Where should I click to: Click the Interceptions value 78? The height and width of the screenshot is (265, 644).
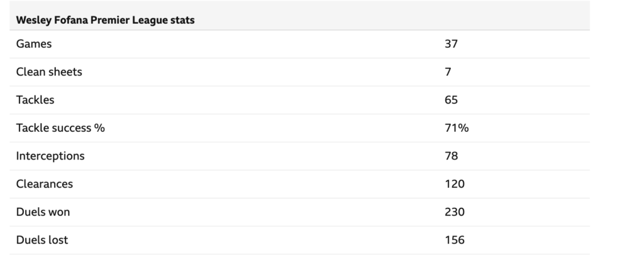tap(451, 156)
